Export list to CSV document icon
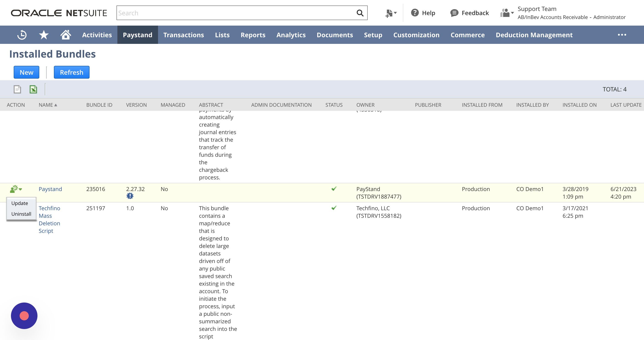The height and width of the screenshot is (340, 644). (x=17, y=89)
